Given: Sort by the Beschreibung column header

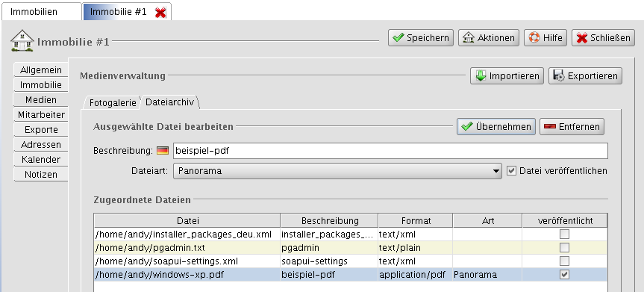Looking at the screenshot, I should [x=329, y=221].
